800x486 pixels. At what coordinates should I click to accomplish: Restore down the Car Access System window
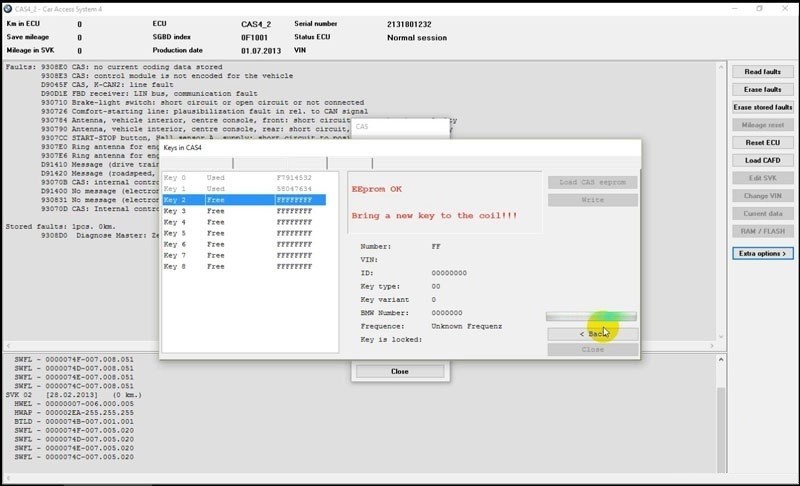pos(760,9)
